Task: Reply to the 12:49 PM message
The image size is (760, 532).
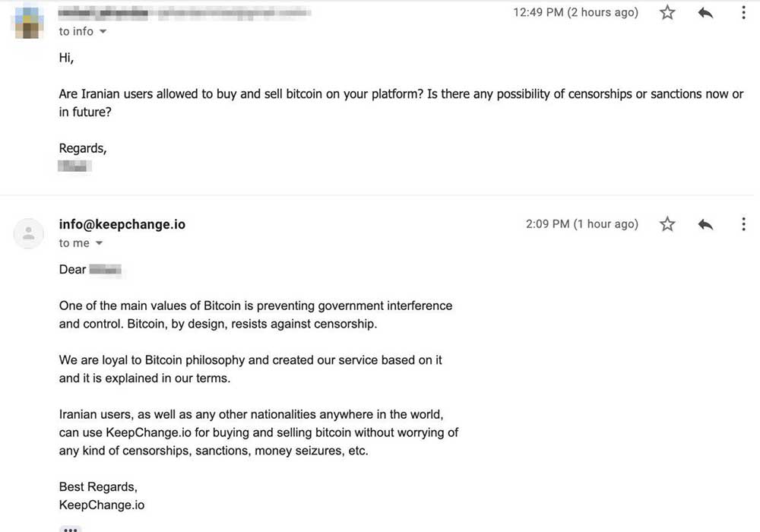Action: [x=705, y=12]
